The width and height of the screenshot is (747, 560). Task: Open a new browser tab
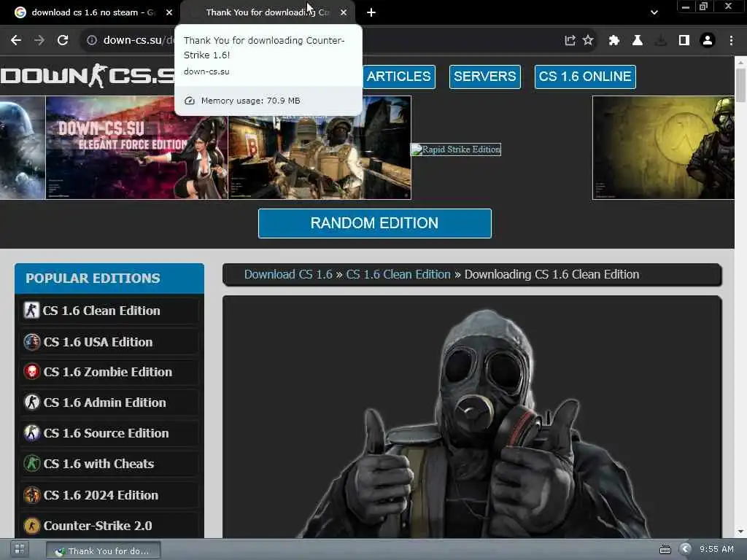tap(371, 12)
